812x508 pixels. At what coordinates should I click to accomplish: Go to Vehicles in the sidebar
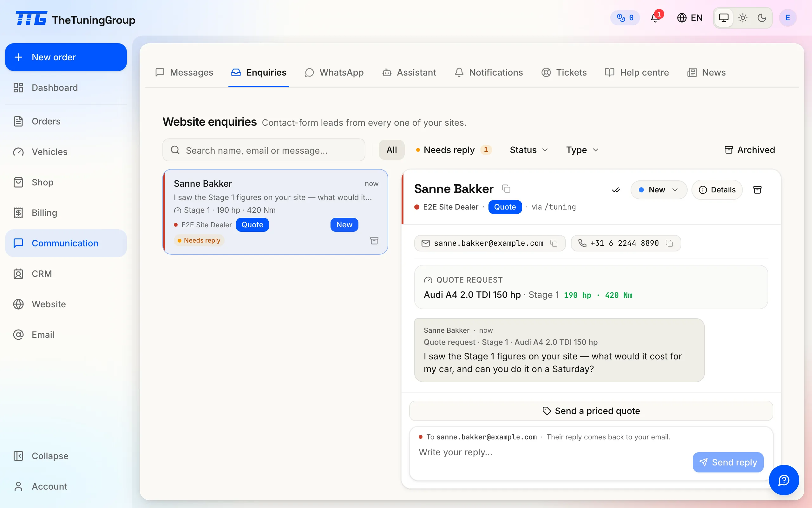click(66, 152)
